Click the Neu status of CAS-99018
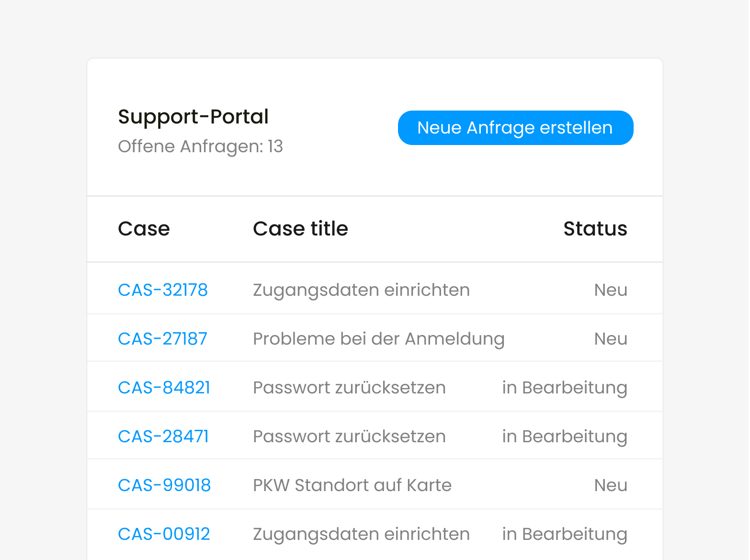The height and width of the screenshot is (560, 750). point(611,485)
